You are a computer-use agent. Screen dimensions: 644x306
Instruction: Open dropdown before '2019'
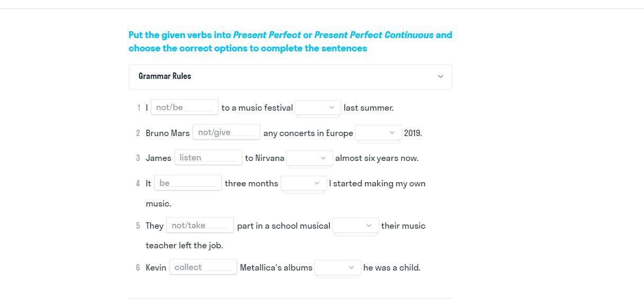(x=378, y=133)
